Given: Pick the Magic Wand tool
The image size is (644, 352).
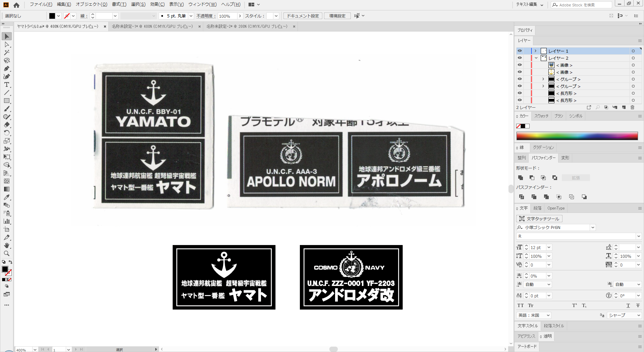Looking at the screenshot, I should pos(7,52).
